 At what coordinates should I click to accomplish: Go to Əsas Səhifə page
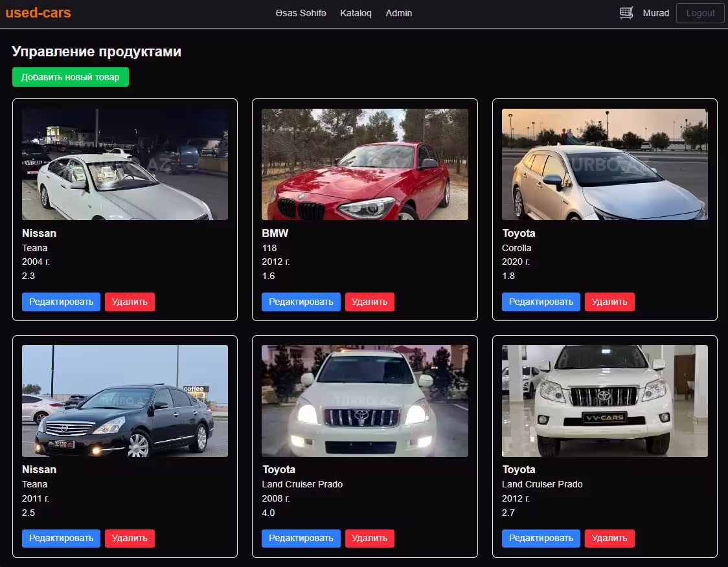301,13
